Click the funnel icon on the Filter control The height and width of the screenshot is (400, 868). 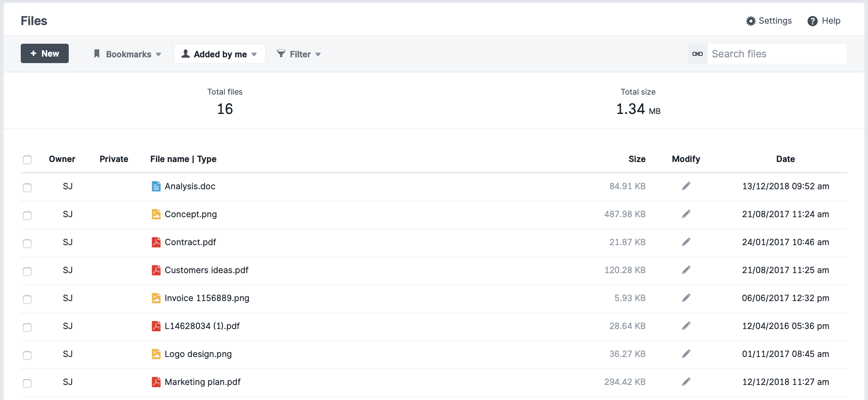281,54
